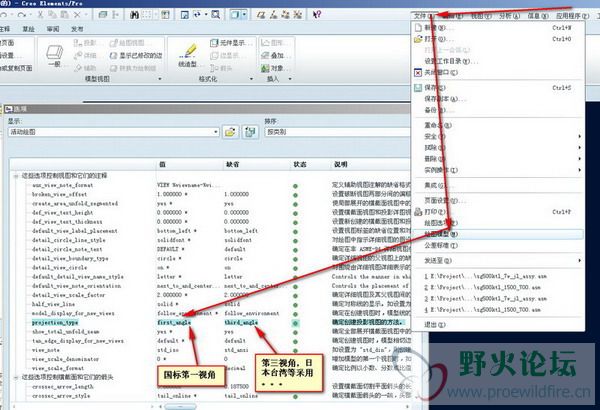Viewport: 600px width, 410px height.
Task: Open the 按类别 sort dropdown
Action: pyautogui.click(x=338, y=132)
